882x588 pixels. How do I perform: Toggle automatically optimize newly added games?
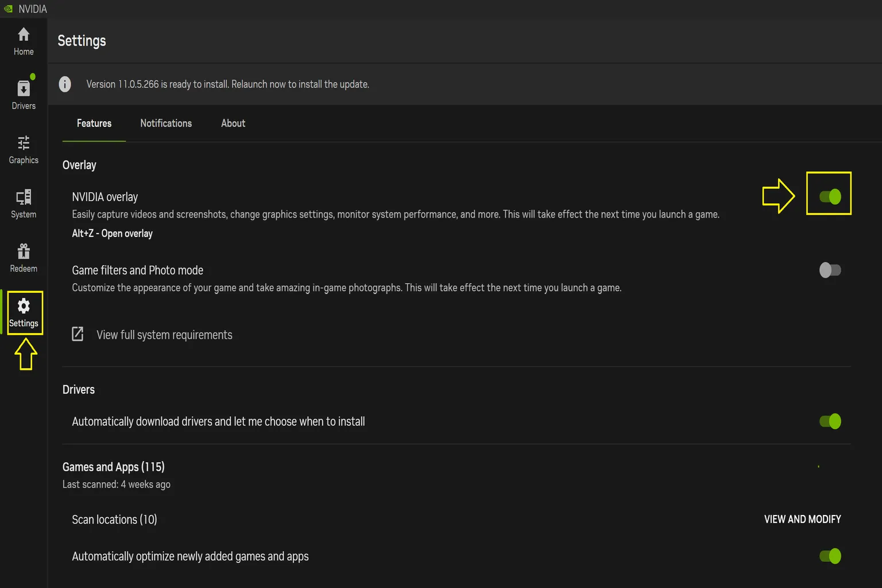tap(830, 556)
